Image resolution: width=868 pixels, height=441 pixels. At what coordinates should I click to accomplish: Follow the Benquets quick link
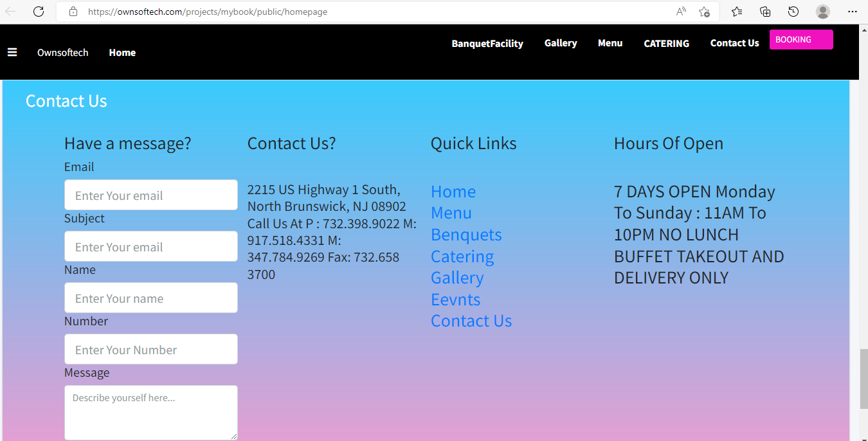pyautogui.click(x=466, y=235)
